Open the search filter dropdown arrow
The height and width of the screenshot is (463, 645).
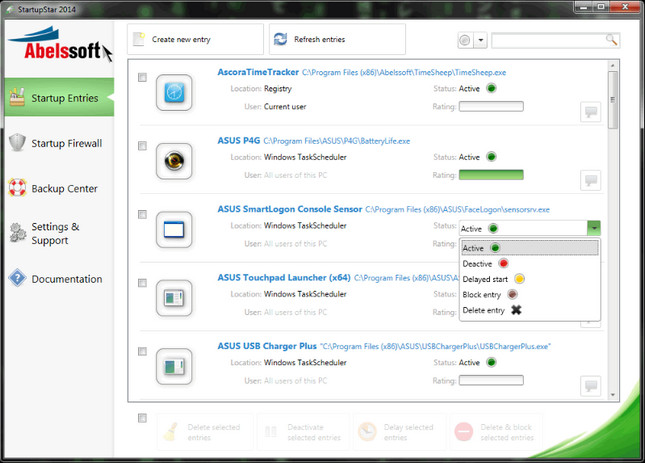pyautogui.click(x=481, y=41)
